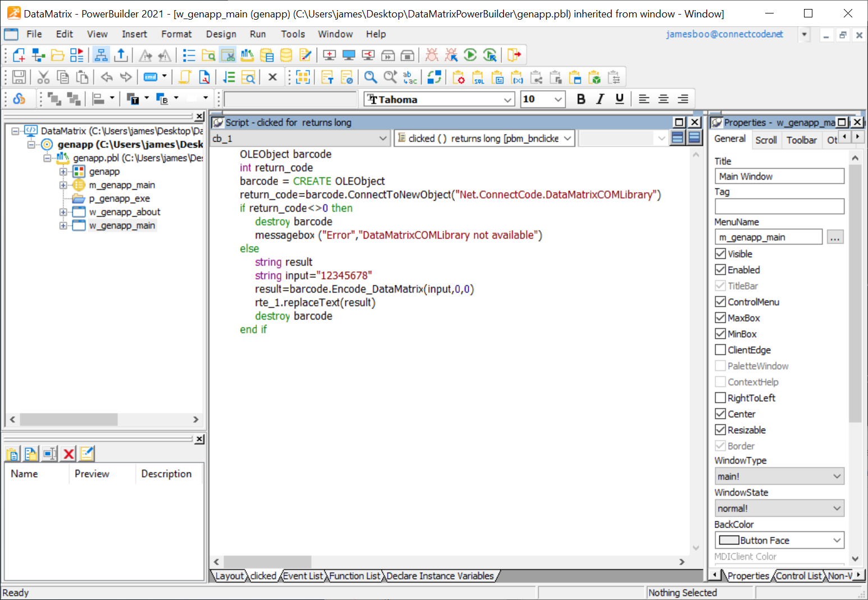Toggle the MinBox checkbox
Viewport: 868px width, 600px height.
point(720,334)
